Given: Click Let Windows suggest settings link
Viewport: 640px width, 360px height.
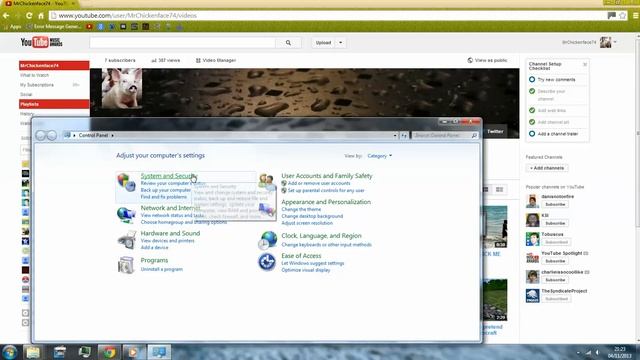Looking at the screenshot, I should pyautogui.click(x=313, y=263).
